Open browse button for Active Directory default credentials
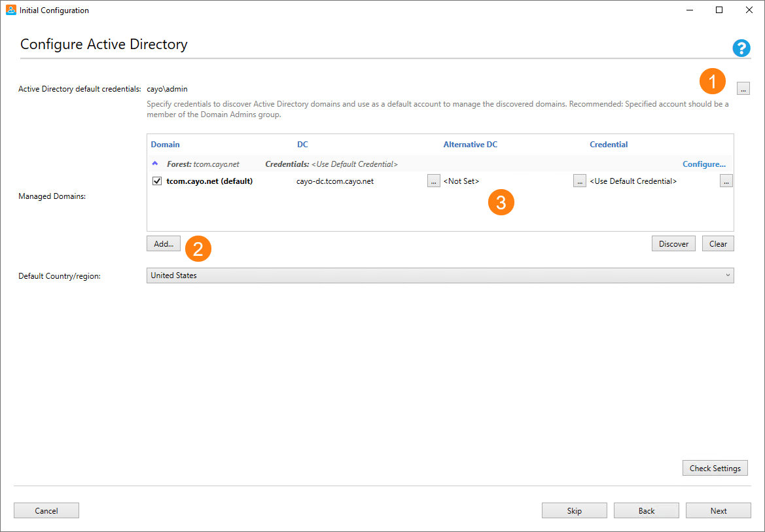 (743, 88)
